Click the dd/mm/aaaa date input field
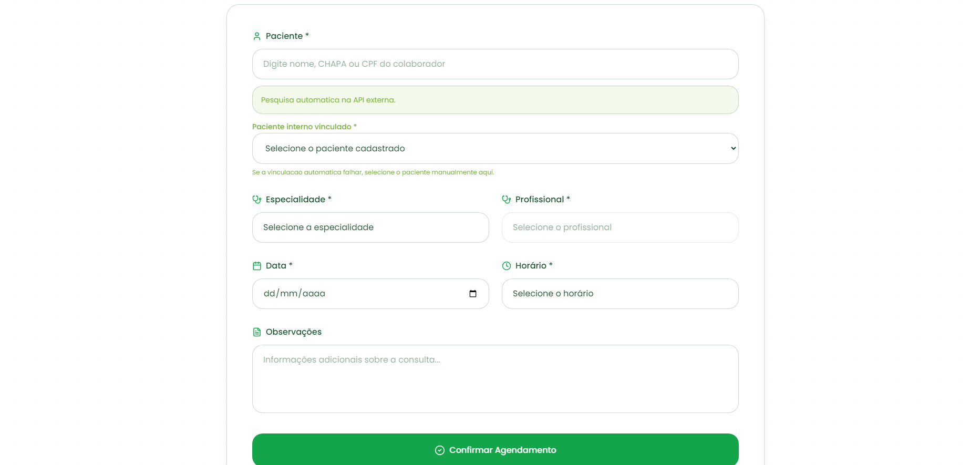 pos(370,294)
